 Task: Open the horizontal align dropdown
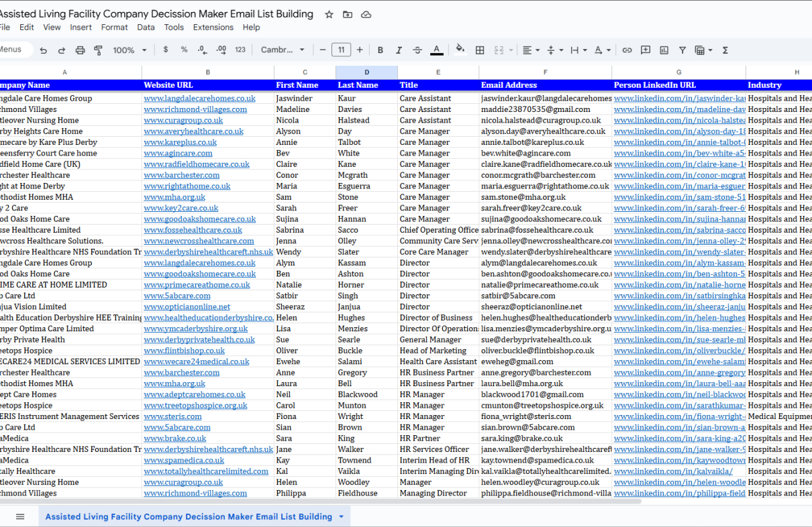tap(530, 50)
